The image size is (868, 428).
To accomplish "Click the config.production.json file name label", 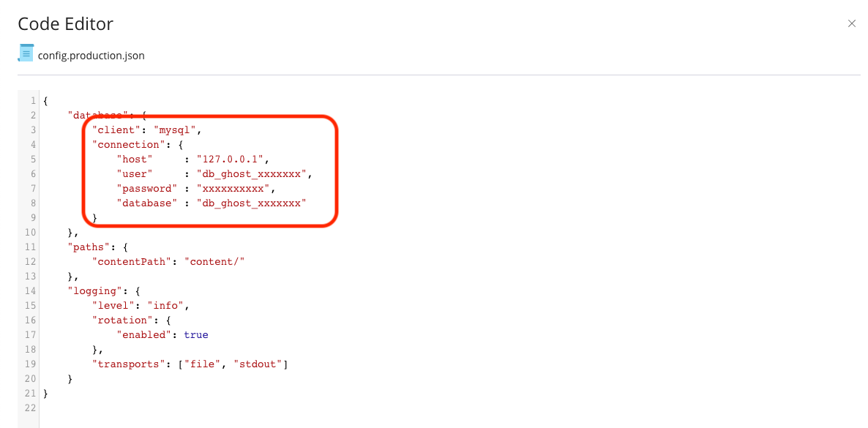I will 91,56.
